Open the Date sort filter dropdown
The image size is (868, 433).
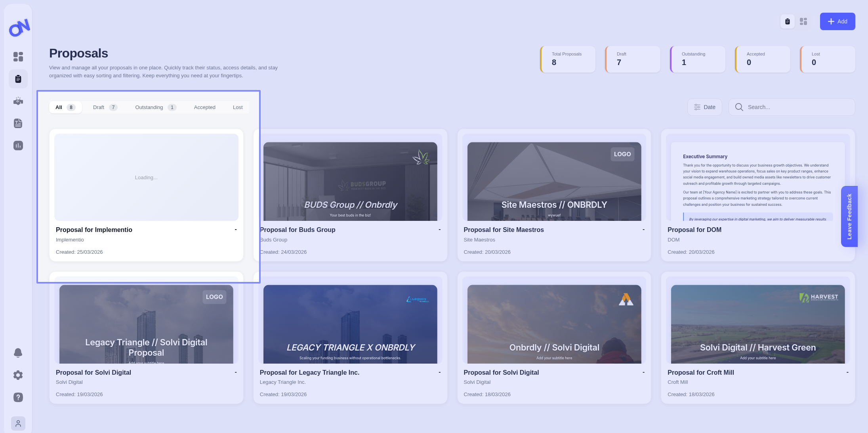[x=704, y=107]
